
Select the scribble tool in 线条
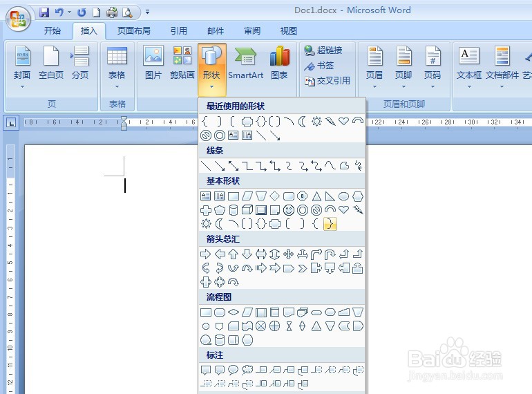click(x=358, y=166)
